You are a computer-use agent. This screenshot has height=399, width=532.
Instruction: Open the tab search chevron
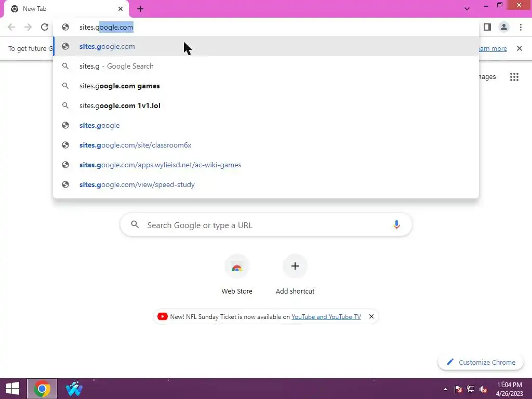pyautogui.click(x=467, y=9)
